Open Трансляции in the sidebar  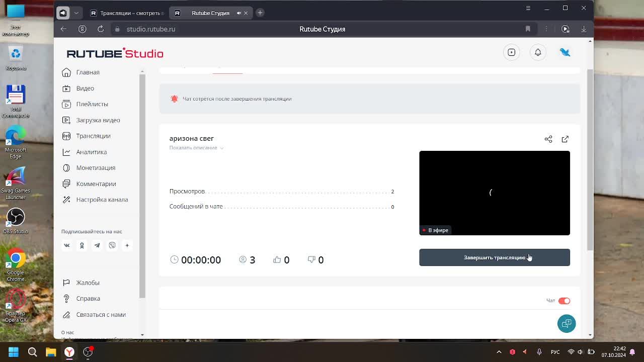click(x=93, y=136)
